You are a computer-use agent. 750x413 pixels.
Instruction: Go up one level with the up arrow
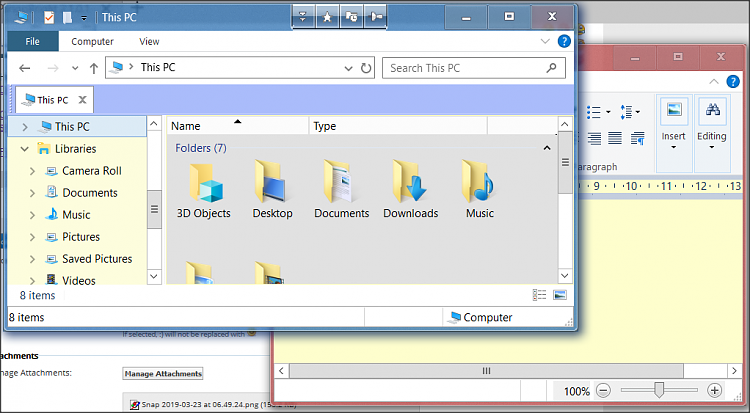[94, 68]
